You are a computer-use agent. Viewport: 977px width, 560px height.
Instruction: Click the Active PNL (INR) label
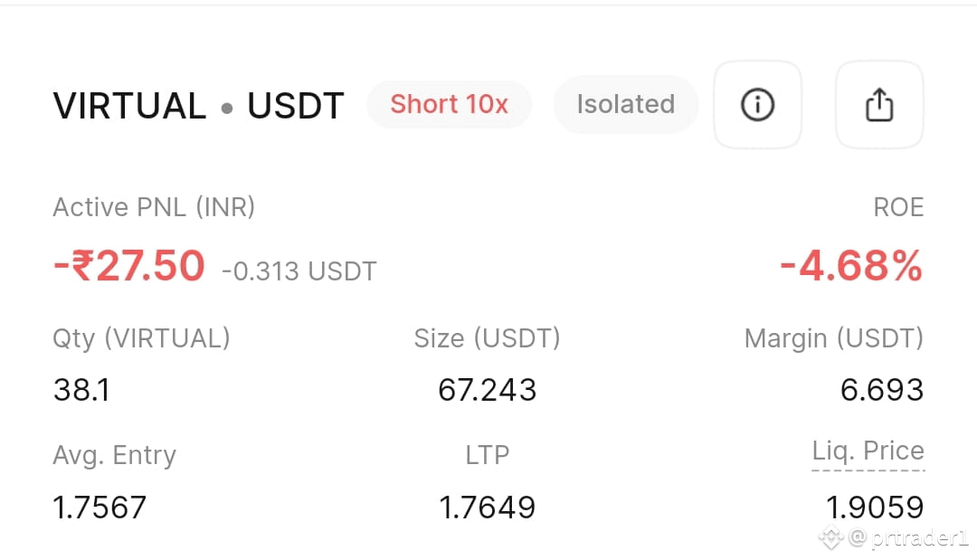pyautogui.click(x=154, y=207)
